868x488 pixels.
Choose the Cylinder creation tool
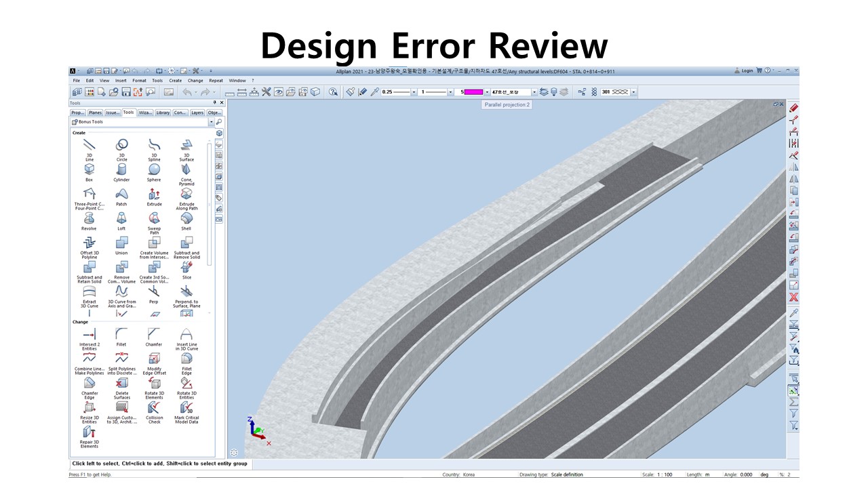pos(121,171)
